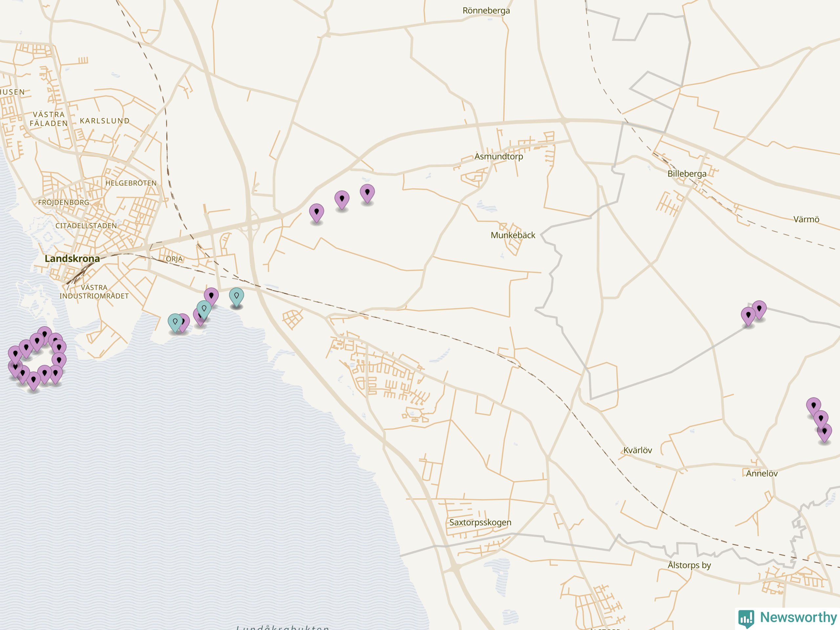Click the CITADELLSTADEN district label

point(86,225)
